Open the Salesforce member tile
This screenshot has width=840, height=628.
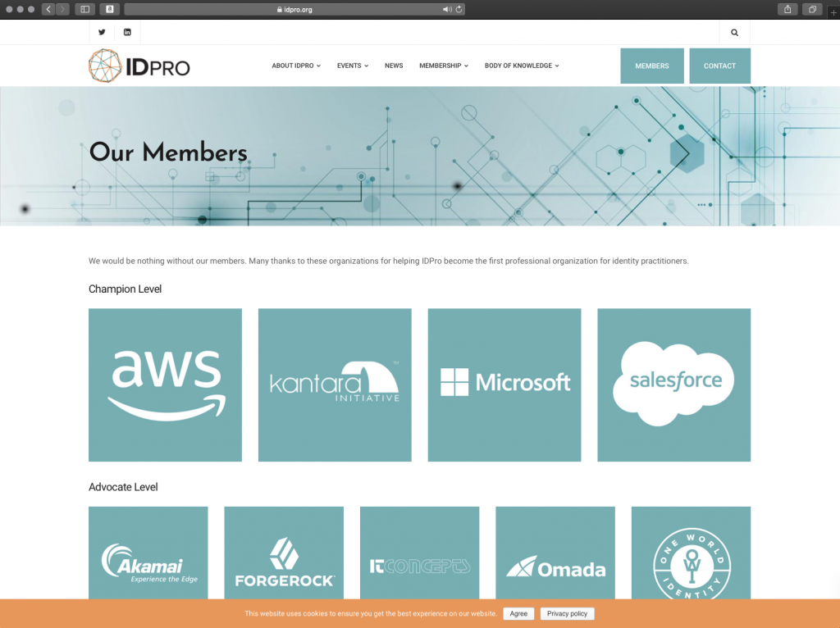click(x=674, y=385)
